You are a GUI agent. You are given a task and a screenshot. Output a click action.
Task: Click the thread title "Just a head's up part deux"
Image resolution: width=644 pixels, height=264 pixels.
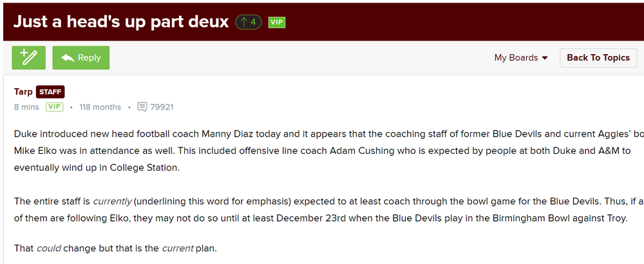click(121, 21)
